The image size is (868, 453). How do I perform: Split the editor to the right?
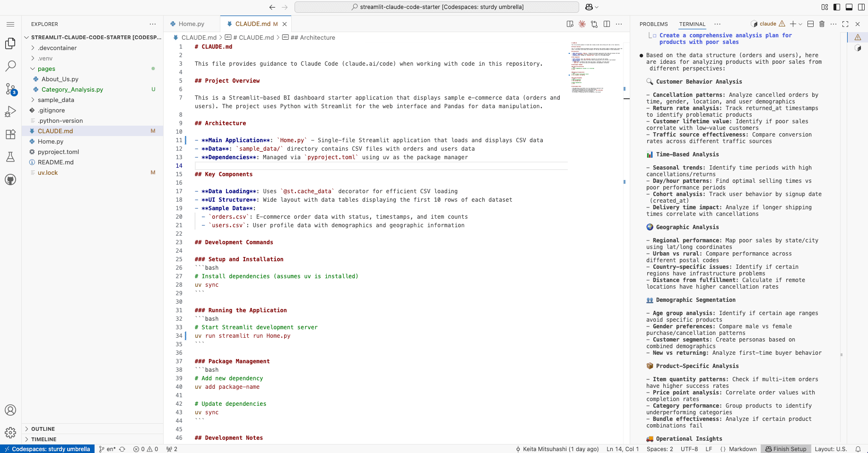click(x=607, y=24)
